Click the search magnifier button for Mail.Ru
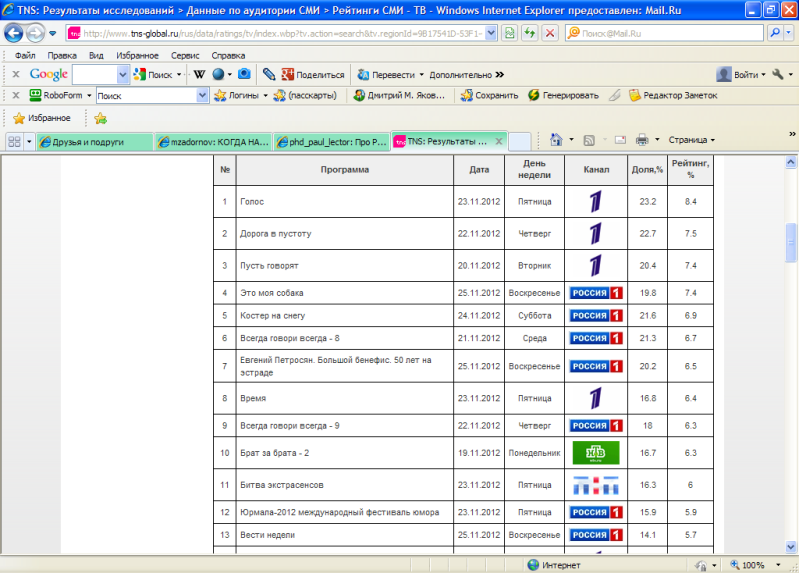The image size is (799, 573). (x=775, y=34)
